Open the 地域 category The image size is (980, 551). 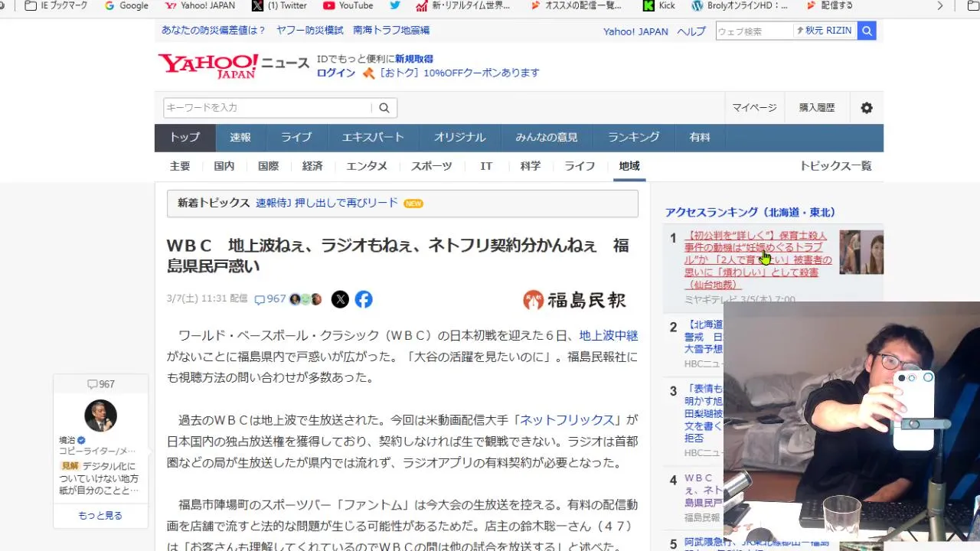629,166
